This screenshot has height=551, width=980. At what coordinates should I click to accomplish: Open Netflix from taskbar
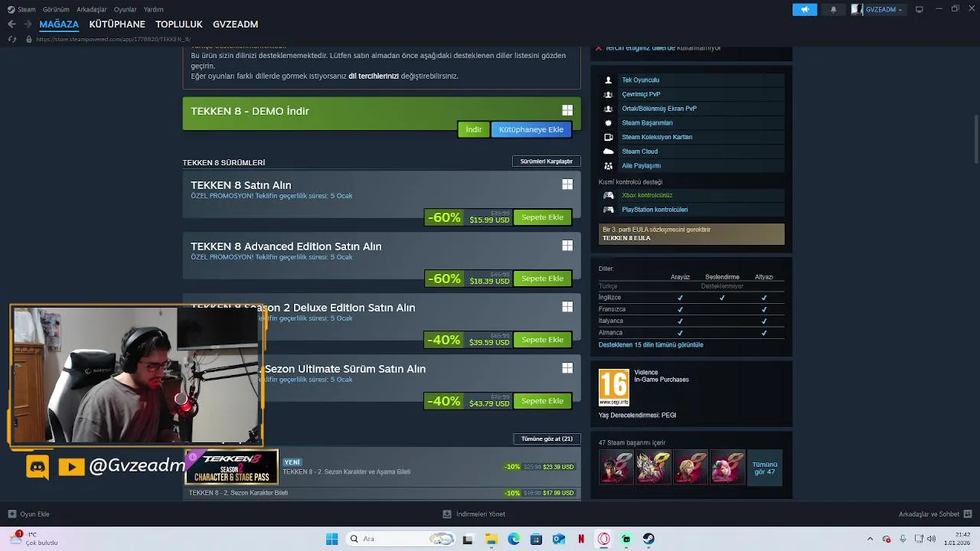pos(581,539)
